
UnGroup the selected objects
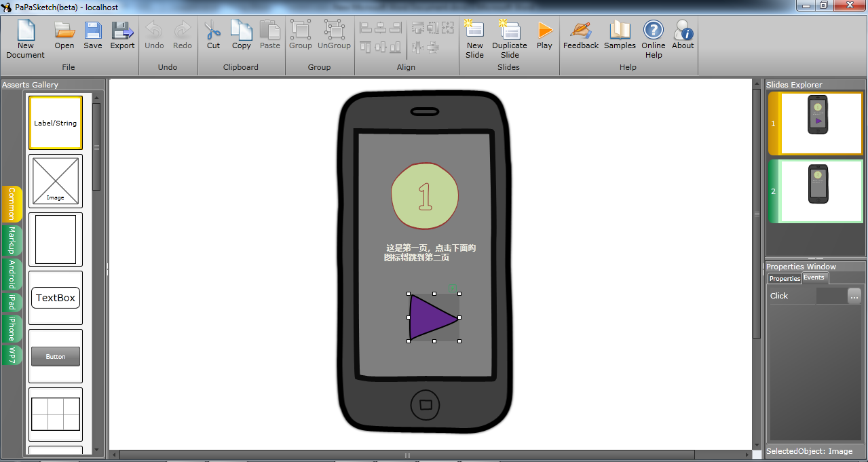click(x=334, y=35)
